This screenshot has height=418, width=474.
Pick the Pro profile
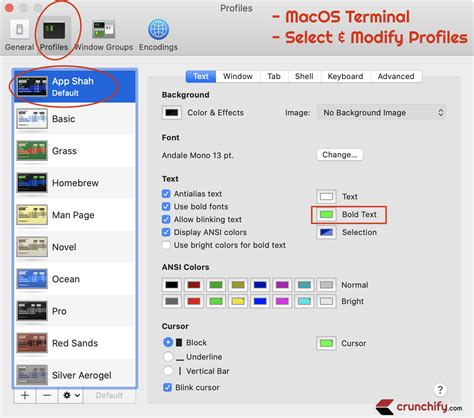tap(75, 311)
